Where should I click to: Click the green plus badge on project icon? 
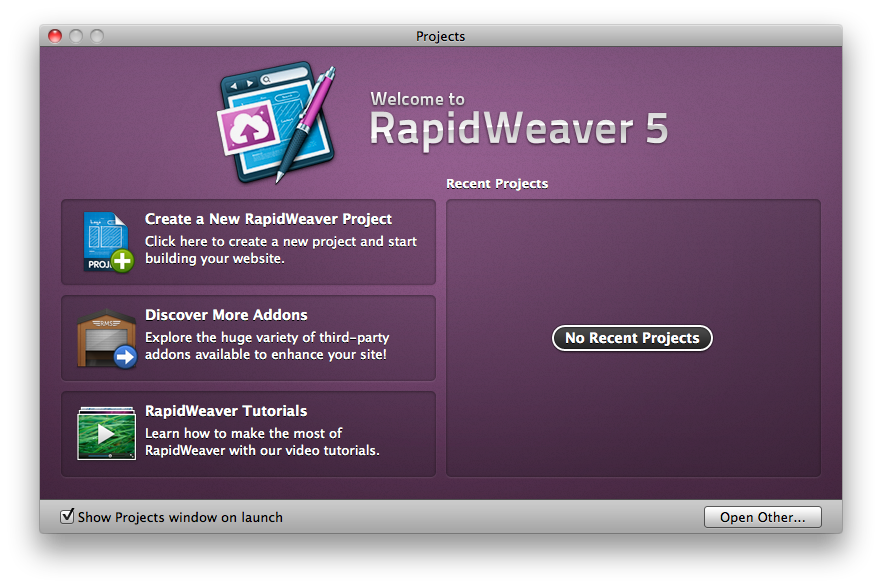122,262
